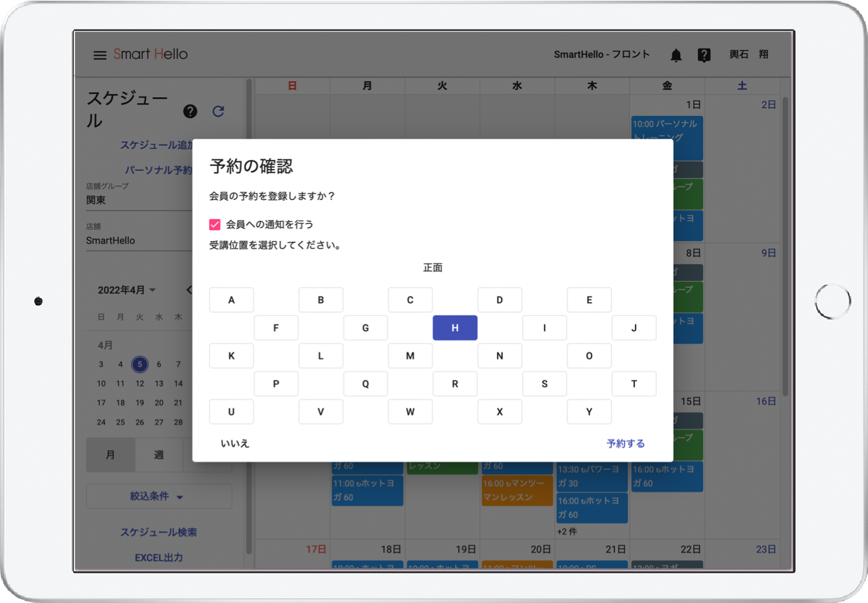Select April 5 in mini calendar
This screenshot has height=603, width=868.
point(140,364)
